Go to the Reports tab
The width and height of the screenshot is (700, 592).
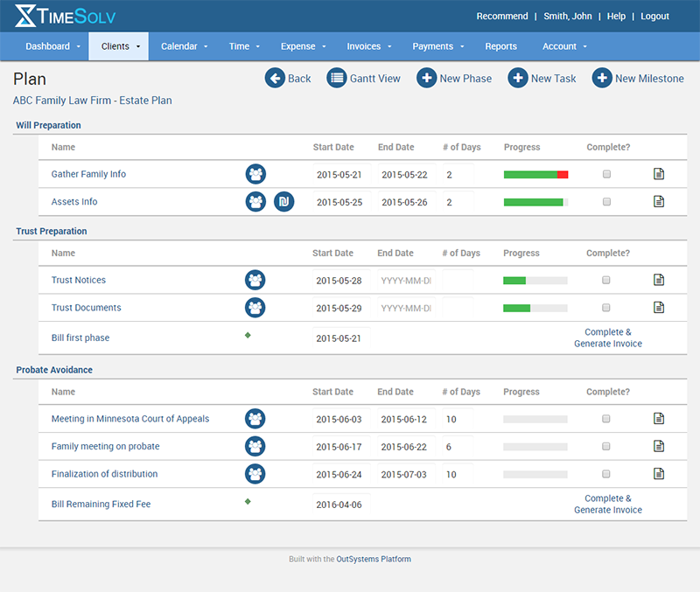click(x=500, y=46)
